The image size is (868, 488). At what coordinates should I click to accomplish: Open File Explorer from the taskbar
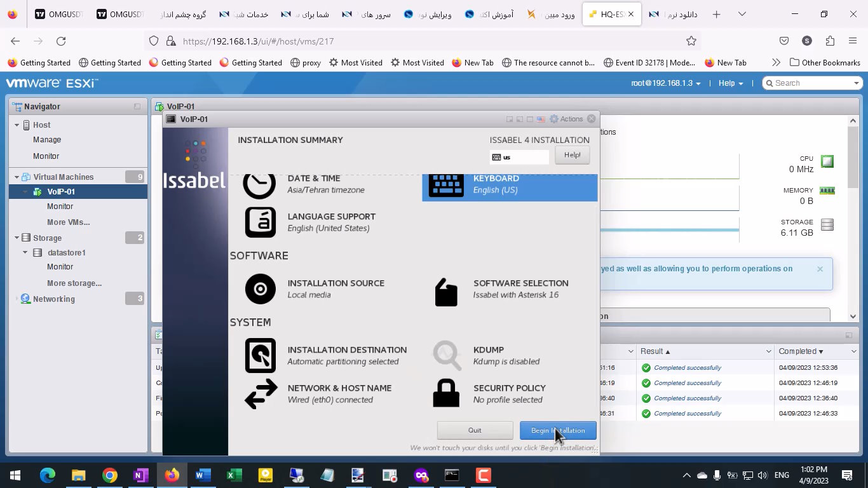pyautogui.click(x=78, y=475)
